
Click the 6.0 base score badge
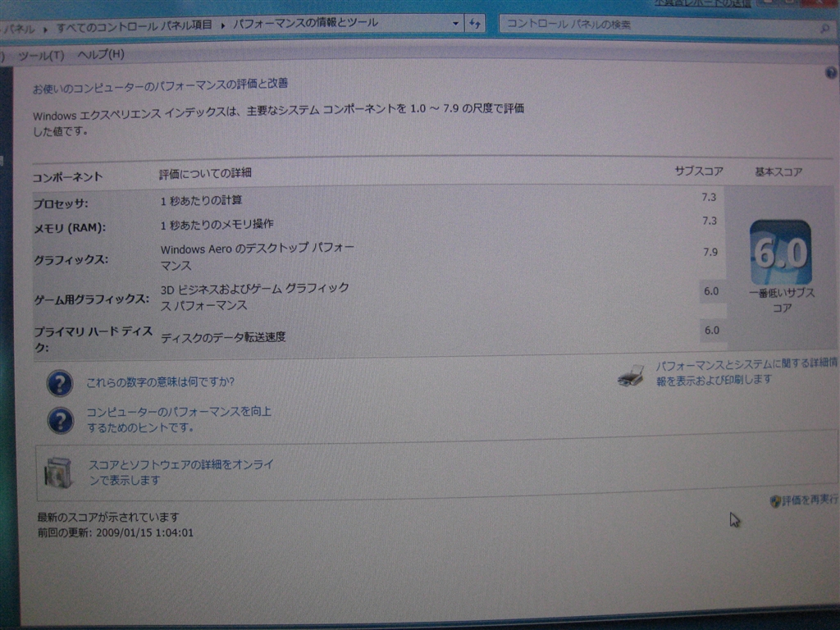[x=781, y=253]
